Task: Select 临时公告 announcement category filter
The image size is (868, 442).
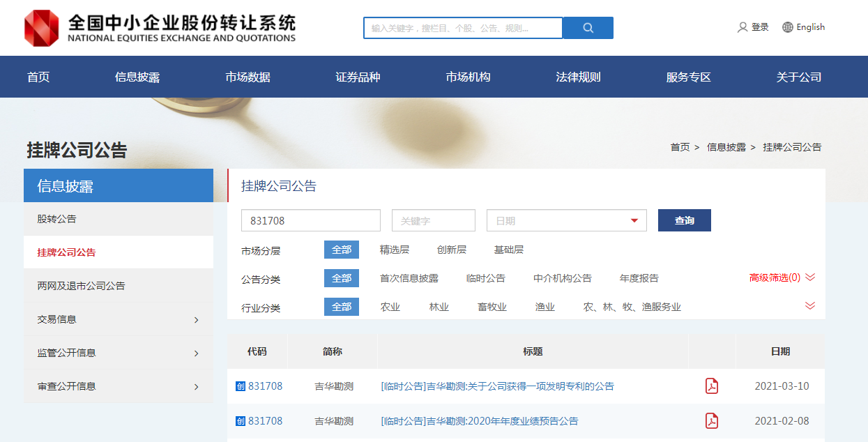Action: [485, 278]
